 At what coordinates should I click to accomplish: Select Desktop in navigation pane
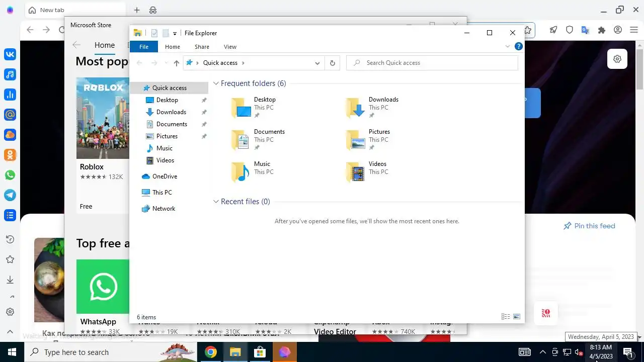click(167, 100)
